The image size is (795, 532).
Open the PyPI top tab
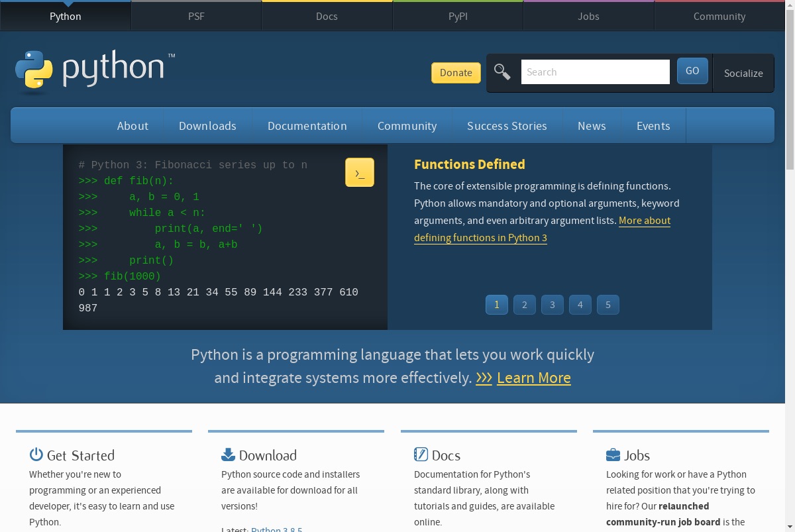click(458, 16)
